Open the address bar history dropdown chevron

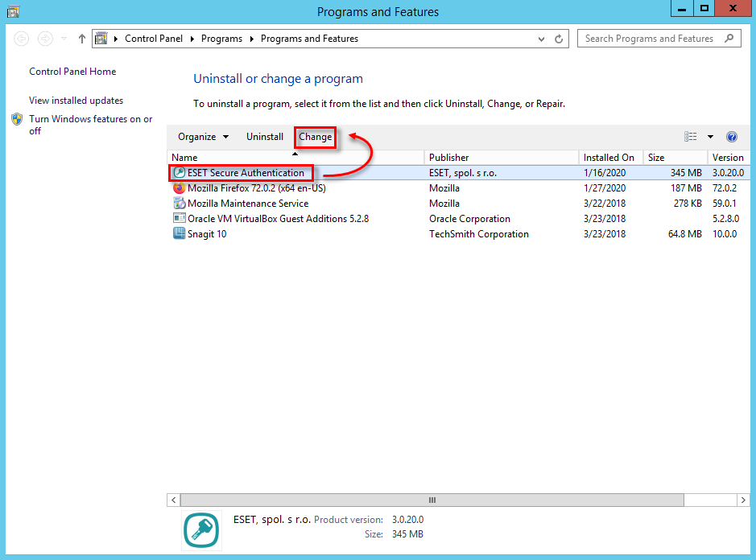pyautogui.click(x=541, y=38)
